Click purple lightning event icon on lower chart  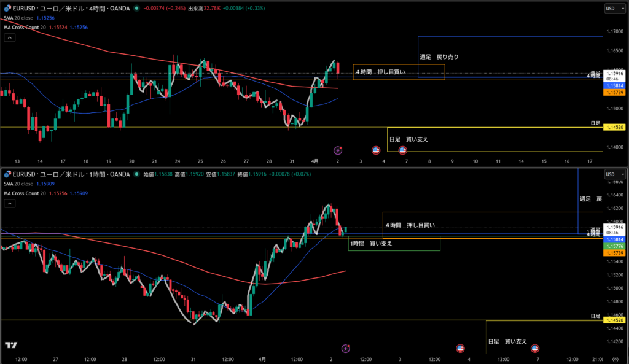point(345,348)
